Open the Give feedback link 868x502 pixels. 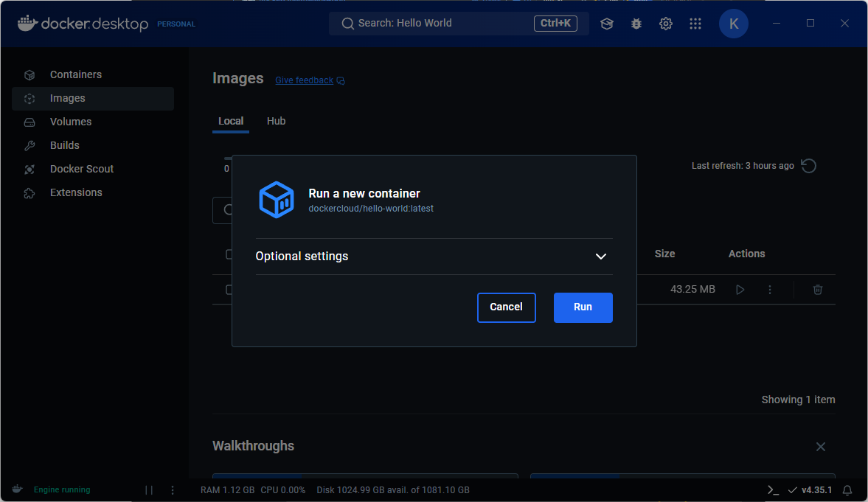(x=304, y=80)
